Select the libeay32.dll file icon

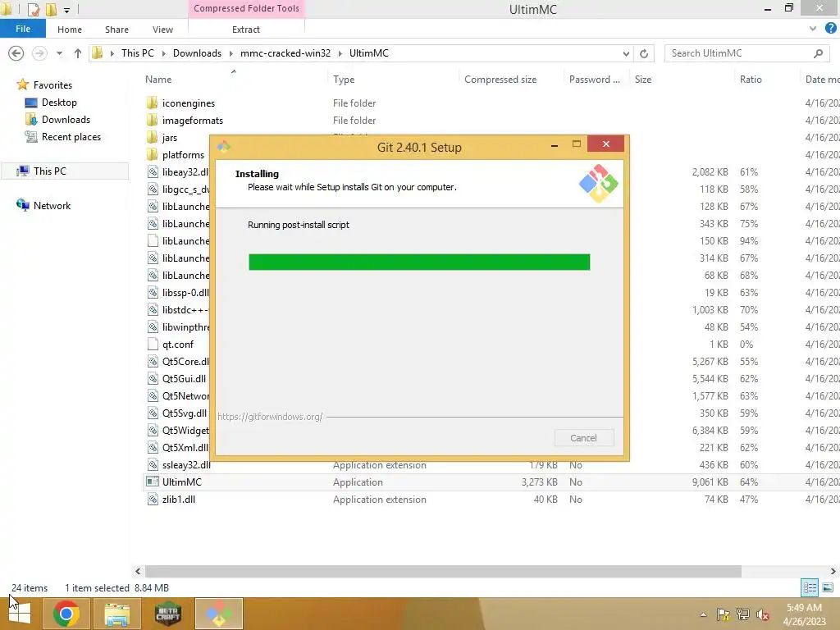click(153, 171)
